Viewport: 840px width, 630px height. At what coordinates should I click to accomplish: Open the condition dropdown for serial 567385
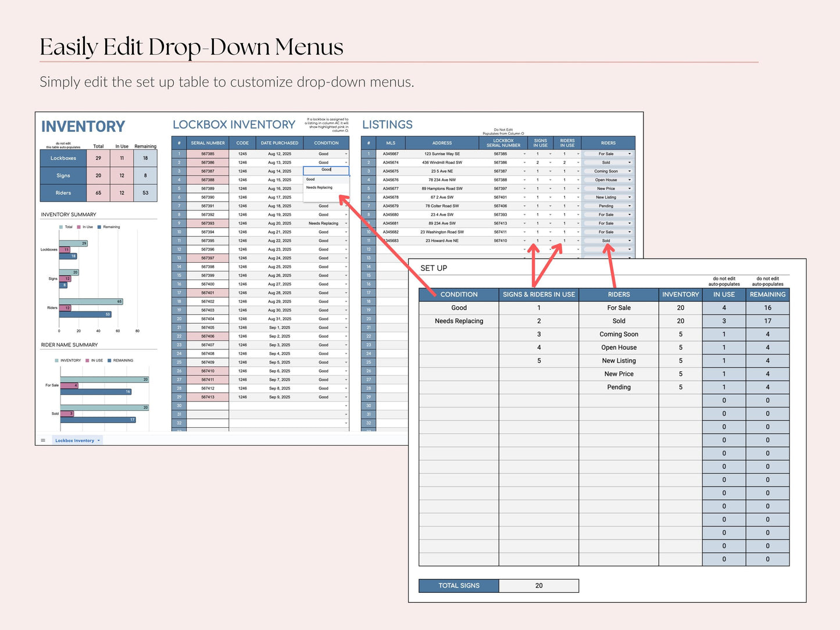346,154
